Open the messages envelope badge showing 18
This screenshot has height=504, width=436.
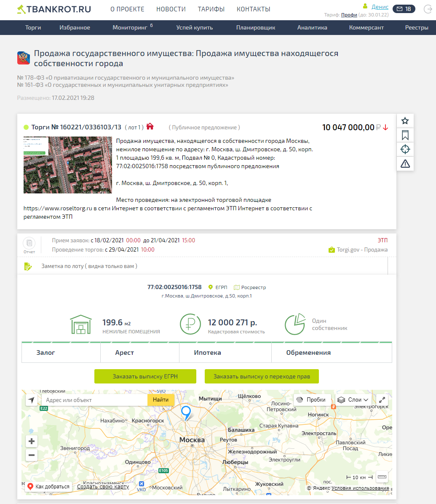[x=404, y=9]
